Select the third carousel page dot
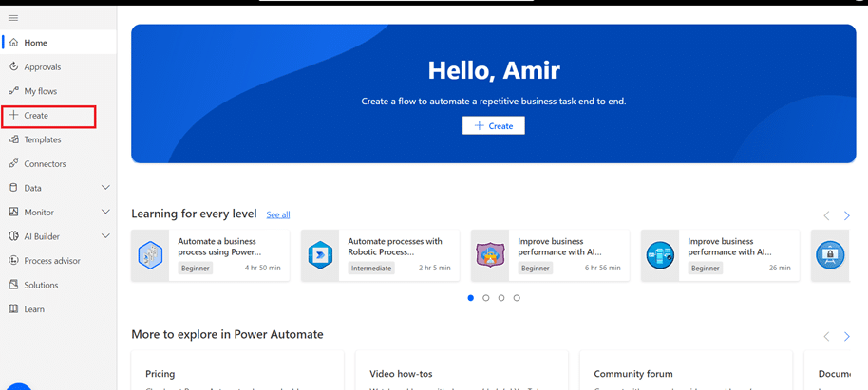 pyautogui.click(x=501, y=298)
